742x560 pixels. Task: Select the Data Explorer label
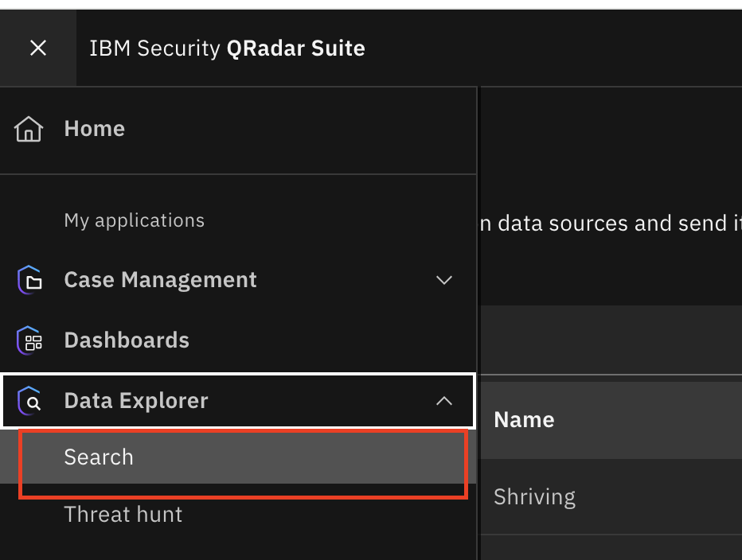(136, 401)
